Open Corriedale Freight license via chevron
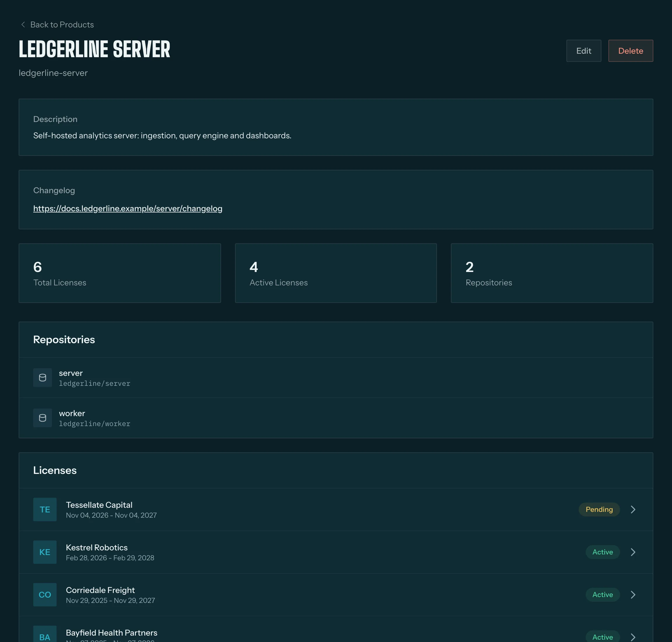The width and height of the screenshot is (672, 642). tap(633, 595)
